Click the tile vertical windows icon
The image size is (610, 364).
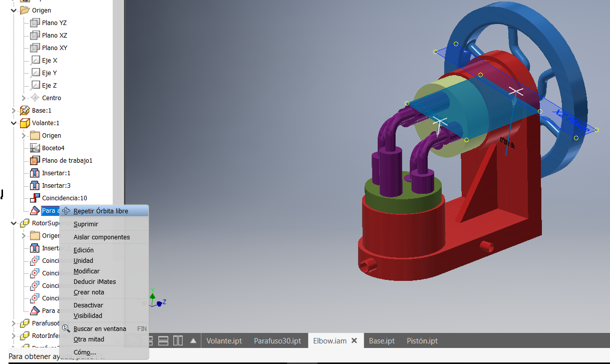[178, 340]
